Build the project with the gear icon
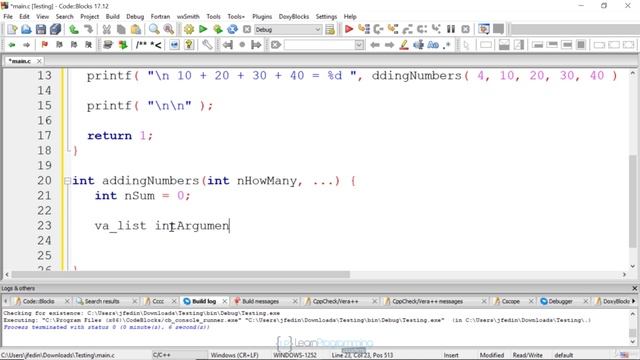The height and width of the screenshot is (360, 640). coord(189,29)
